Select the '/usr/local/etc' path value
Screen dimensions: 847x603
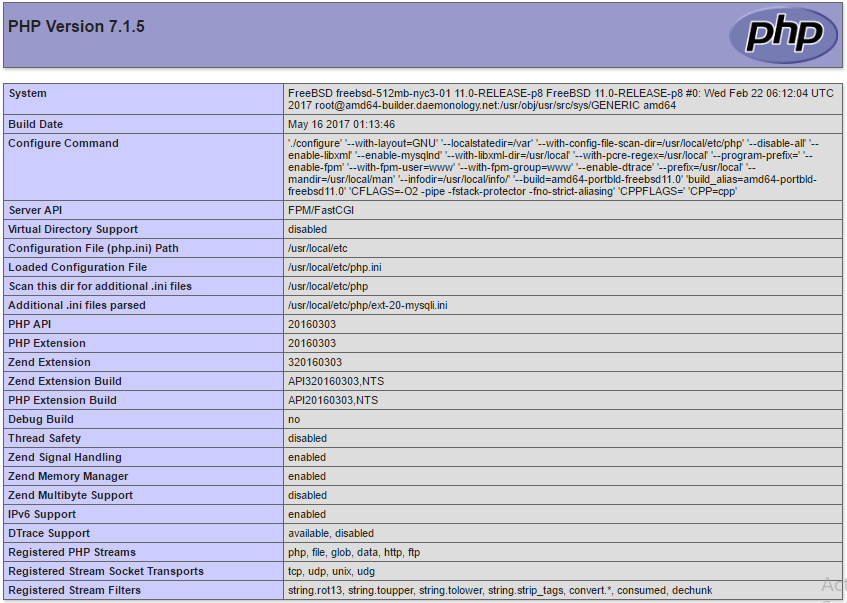318,248
